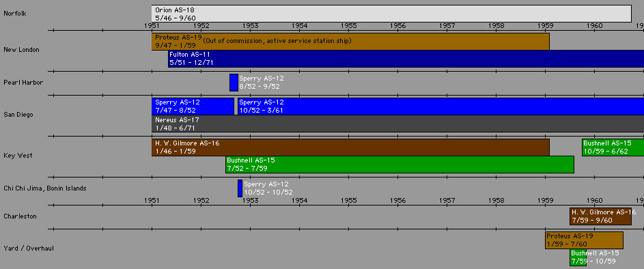Click the Sperry AS-12 Chi Chi Jima bar
644x269 pixels.
240,188
